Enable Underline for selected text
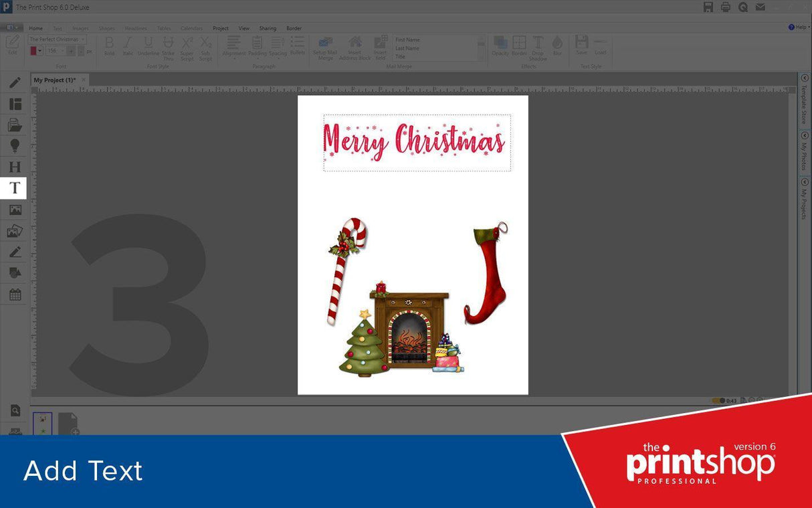 (x=148, y=46)
